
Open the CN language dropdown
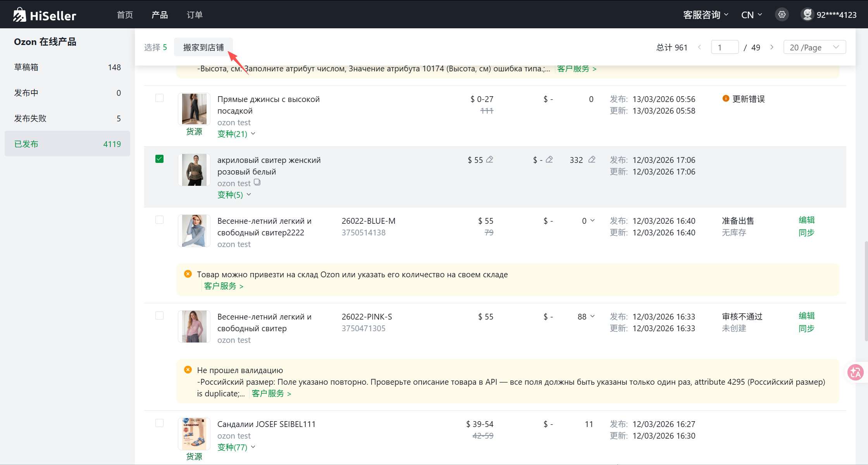751,15
